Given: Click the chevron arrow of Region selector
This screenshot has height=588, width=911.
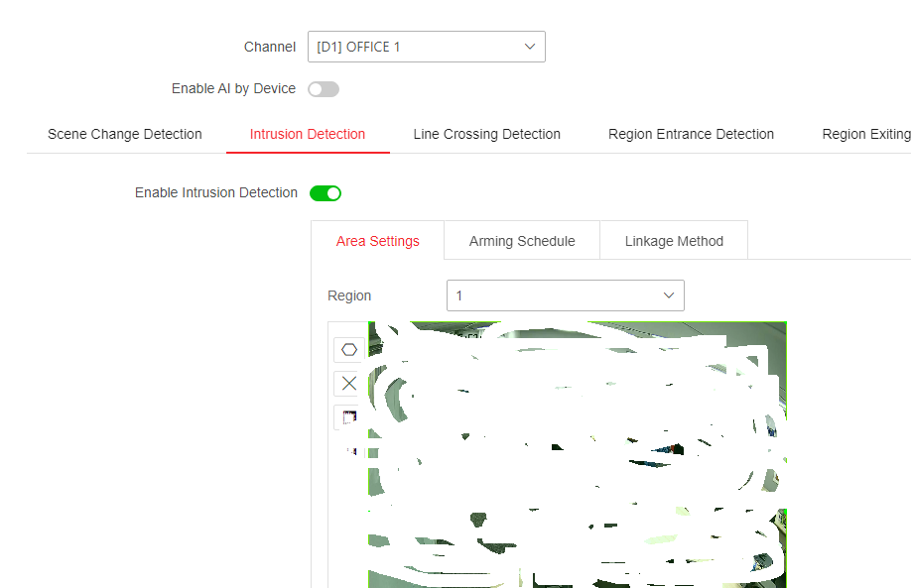Looking at the screenshot, I should pos(669,295).
